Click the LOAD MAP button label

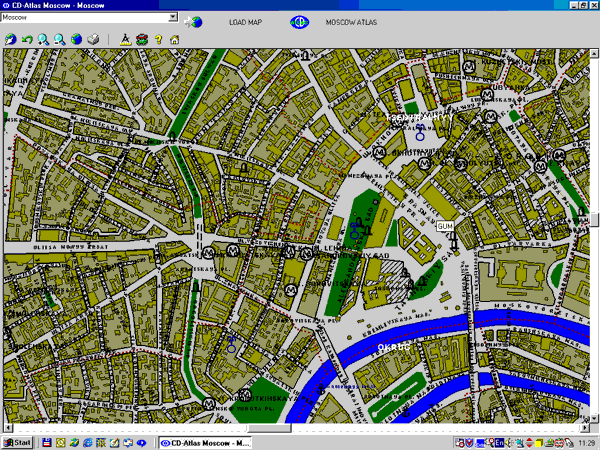click(x=245, y=22)
